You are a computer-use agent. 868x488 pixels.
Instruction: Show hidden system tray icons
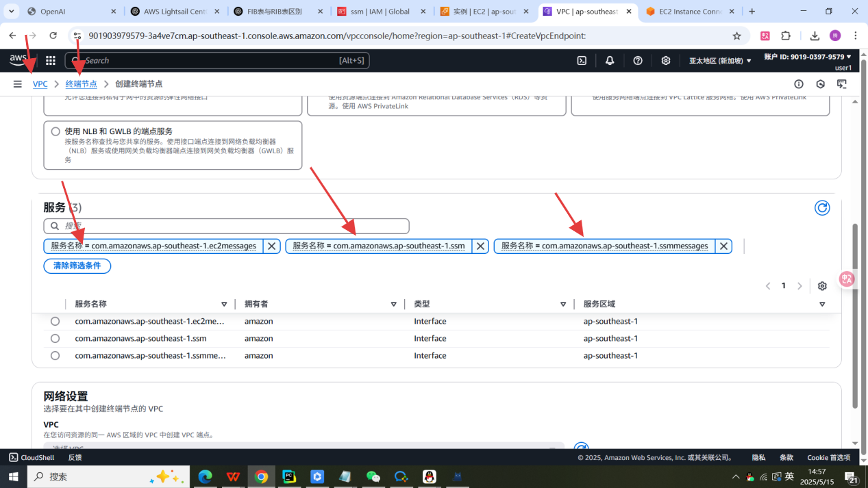pos(736,476)
